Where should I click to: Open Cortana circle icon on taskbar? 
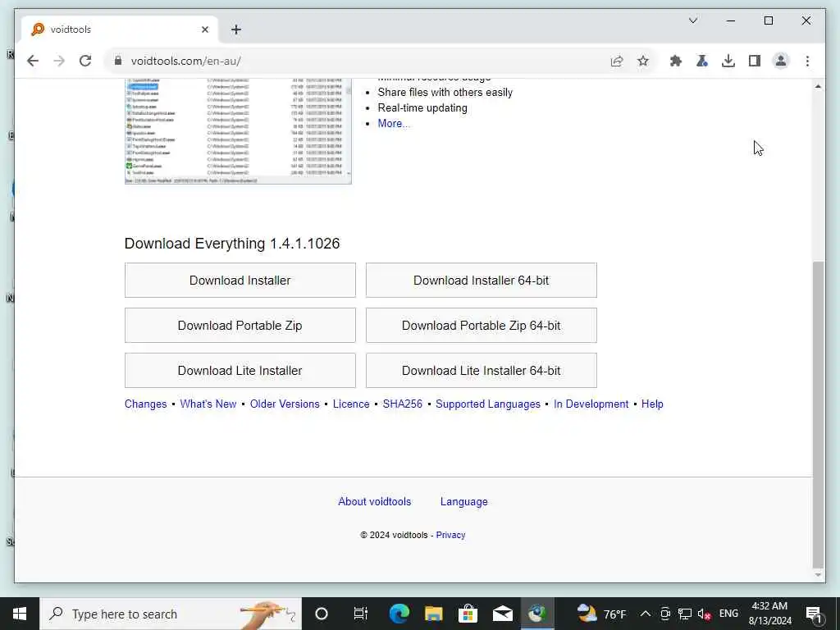point(322,614)
